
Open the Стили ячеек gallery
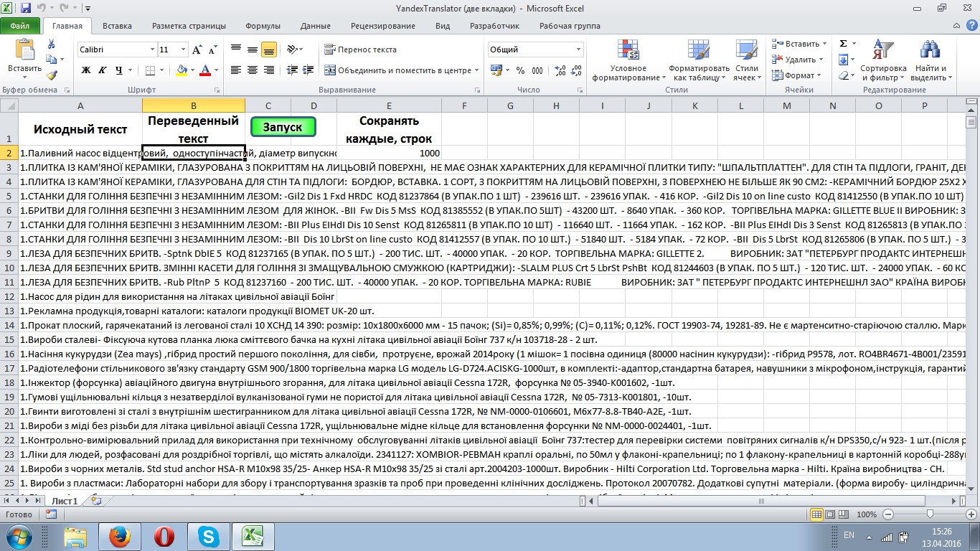click(x=747, y=60)
